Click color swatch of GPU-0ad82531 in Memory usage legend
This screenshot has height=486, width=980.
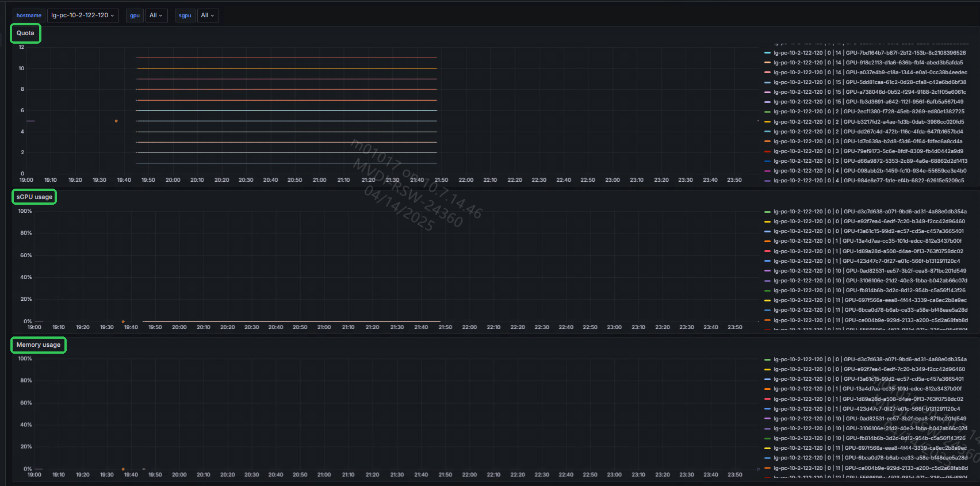[767, 419]
